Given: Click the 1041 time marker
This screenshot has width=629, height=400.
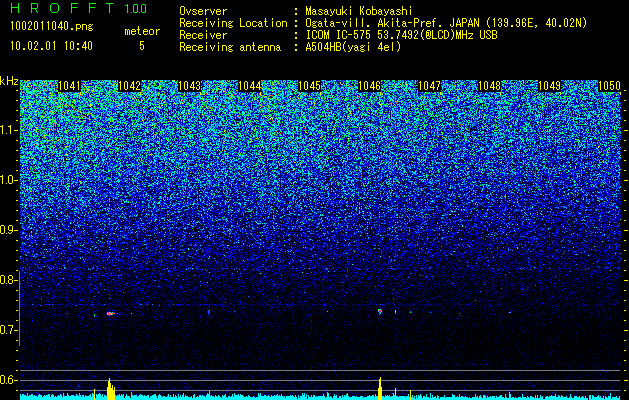Looking at the screenshot, I should 69,86.
